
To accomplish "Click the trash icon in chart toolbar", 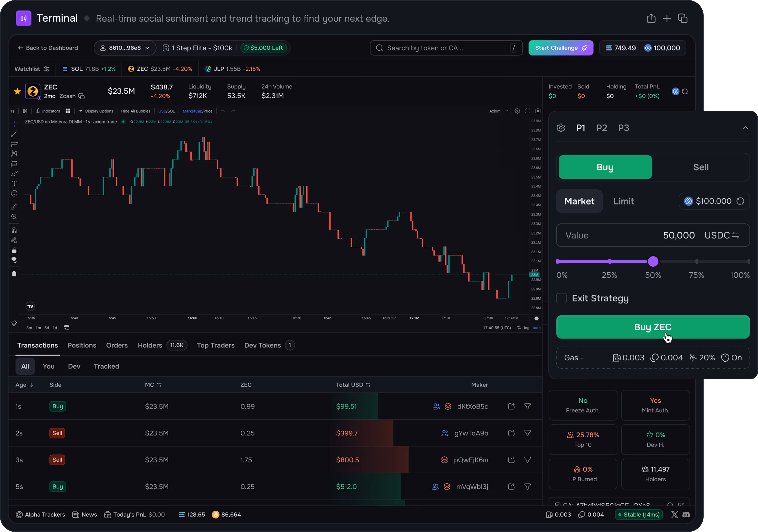I will tap(14, 274).
